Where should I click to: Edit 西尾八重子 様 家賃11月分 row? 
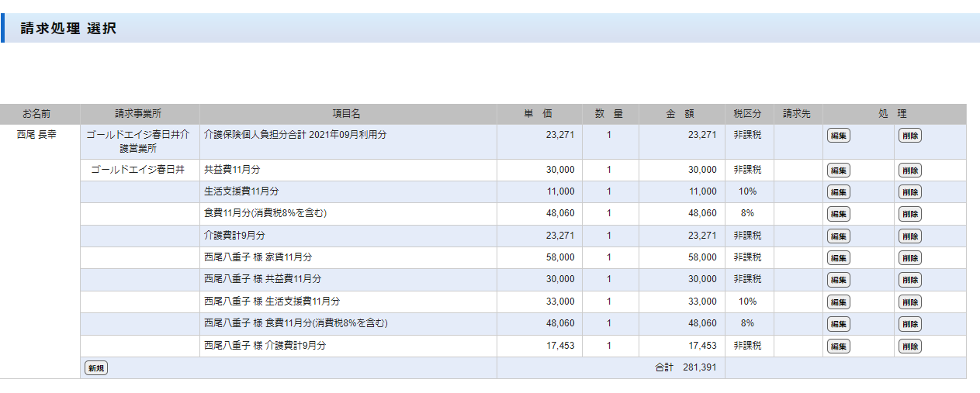pyautogui.click(x=838, y=258)
